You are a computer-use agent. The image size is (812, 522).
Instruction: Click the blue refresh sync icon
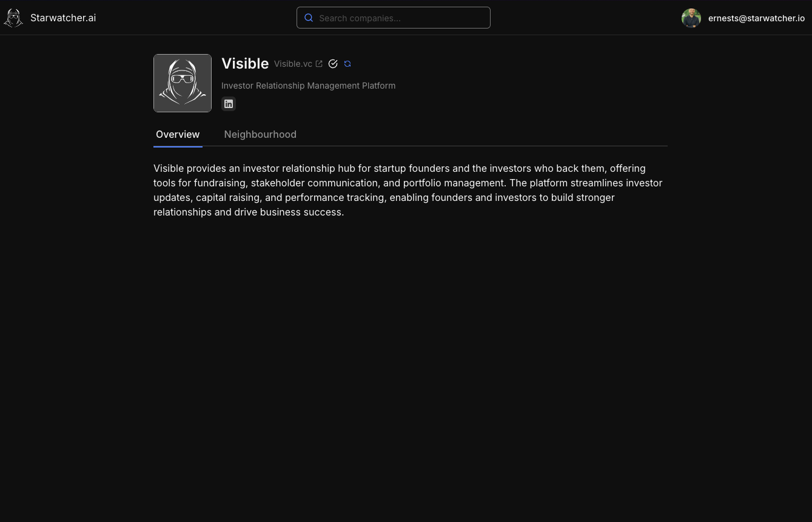pos(347,64)
